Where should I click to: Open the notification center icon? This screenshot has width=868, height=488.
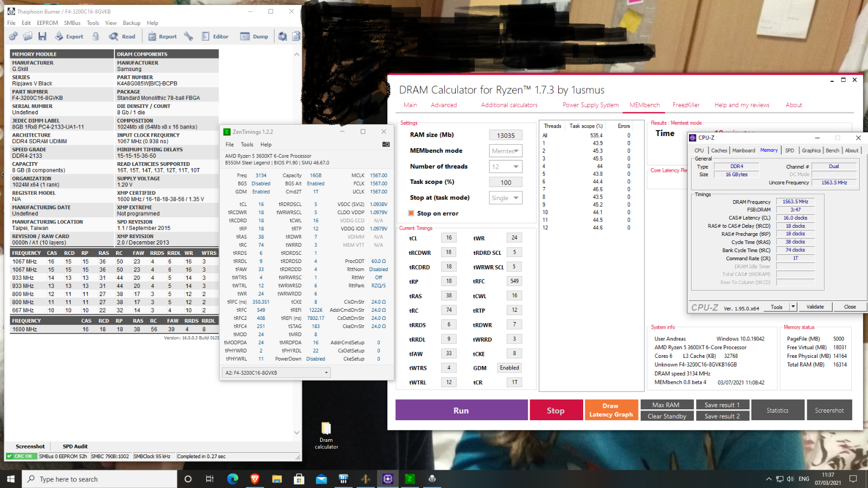coord(853,479)
